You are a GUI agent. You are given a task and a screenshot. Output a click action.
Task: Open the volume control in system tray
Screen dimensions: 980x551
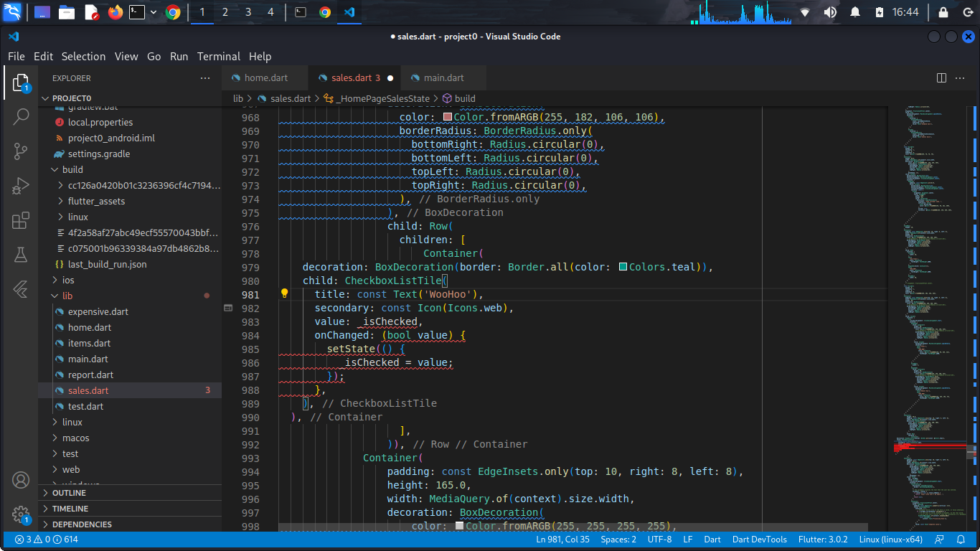click(830, 12)
